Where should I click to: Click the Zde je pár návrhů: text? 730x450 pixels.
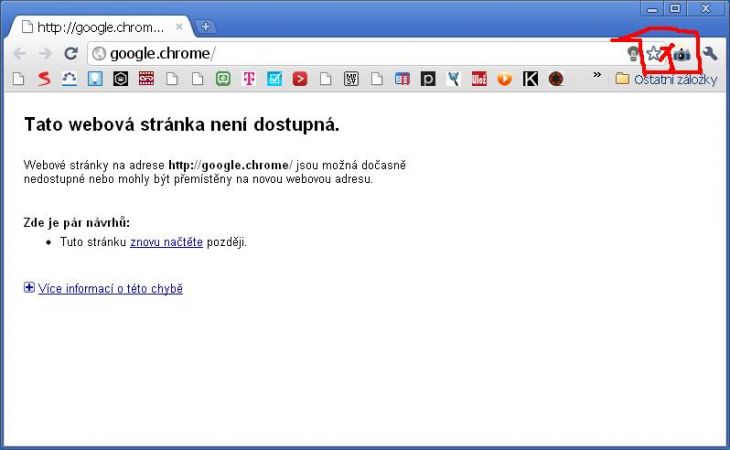pyautogui.click(x=77, y=222)
